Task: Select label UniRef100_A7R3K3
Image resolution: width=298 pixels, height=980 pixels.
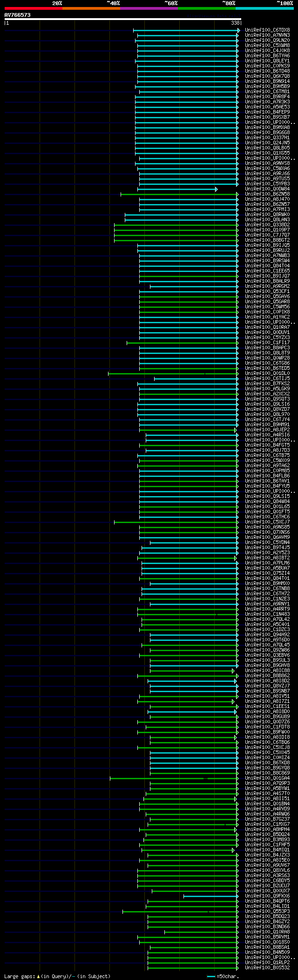Action: point(267,102)
